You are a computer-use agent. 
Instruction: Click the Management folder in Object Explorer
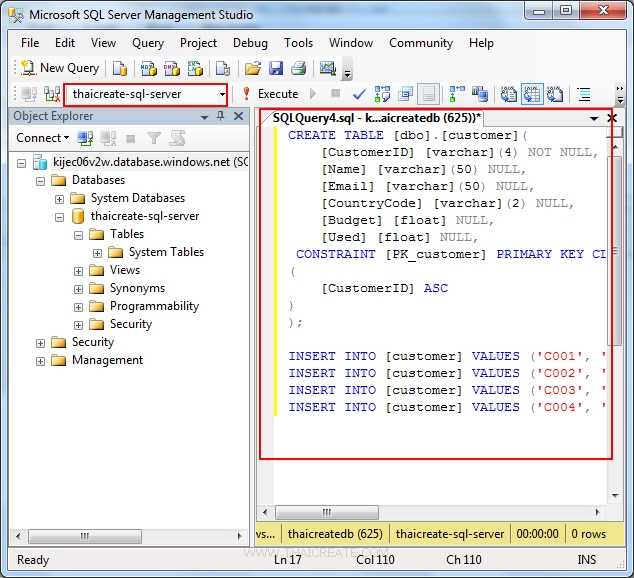pos(107,360)
